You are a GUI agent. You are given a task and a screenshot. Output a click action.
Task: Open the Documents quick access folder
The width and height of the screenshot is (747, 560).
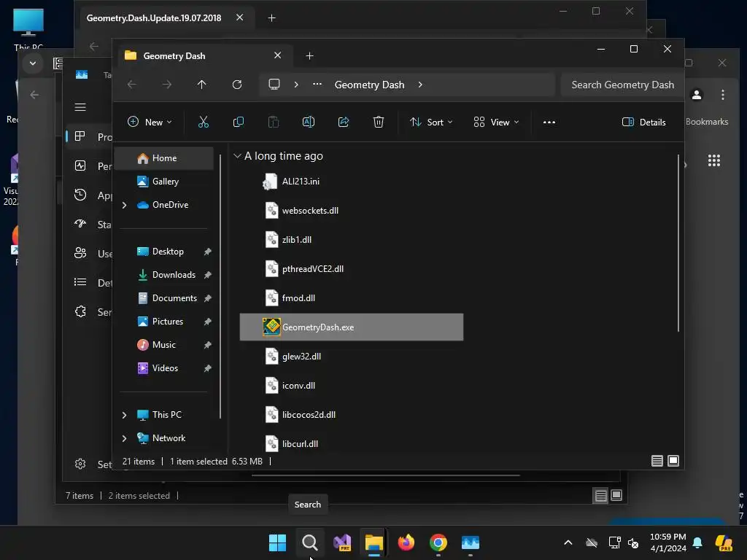(164, 298)
